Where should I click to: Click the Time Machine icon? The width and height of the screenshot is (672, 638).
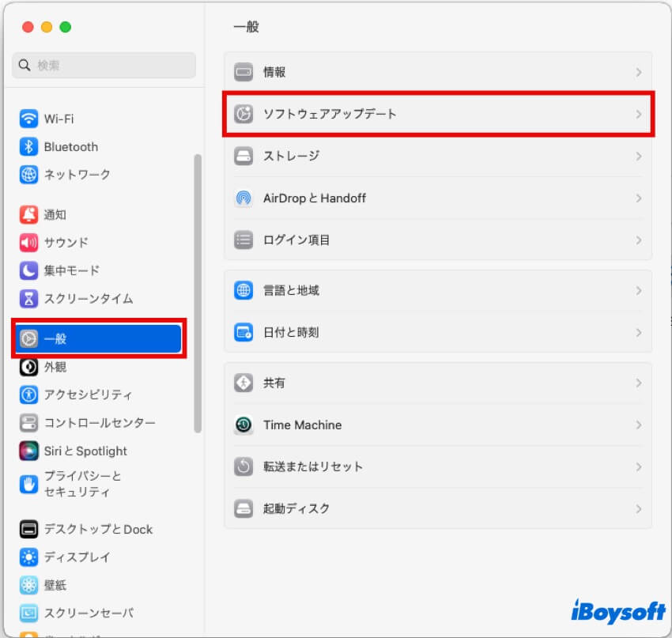(244, 425)
